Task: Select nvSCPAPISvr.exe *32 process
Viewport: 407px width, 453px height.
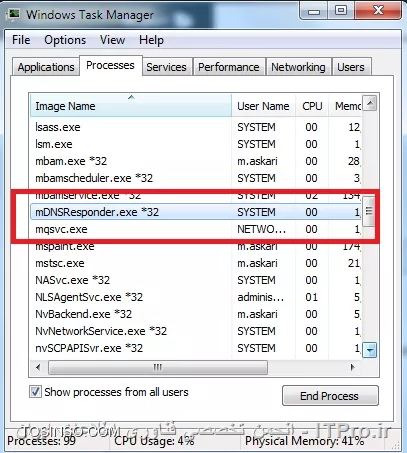Action: coord(196,348)
